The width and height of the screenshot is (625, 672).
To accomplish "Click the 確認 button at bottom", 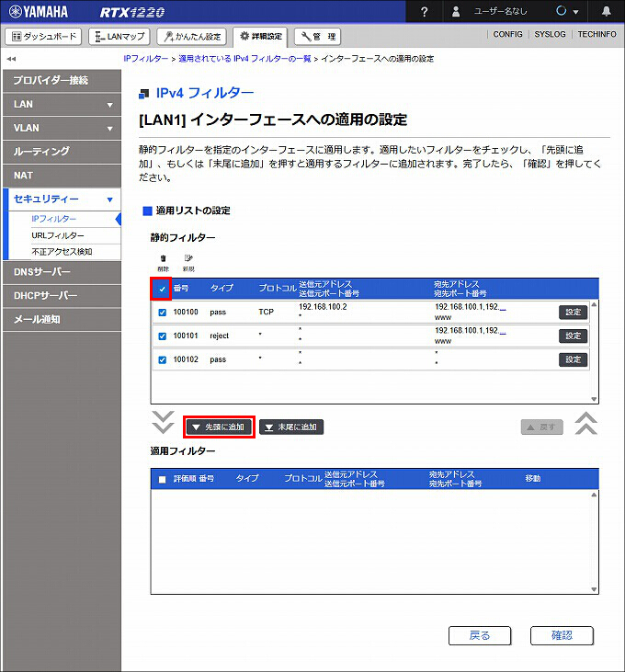I will click(x=562, y=635).
